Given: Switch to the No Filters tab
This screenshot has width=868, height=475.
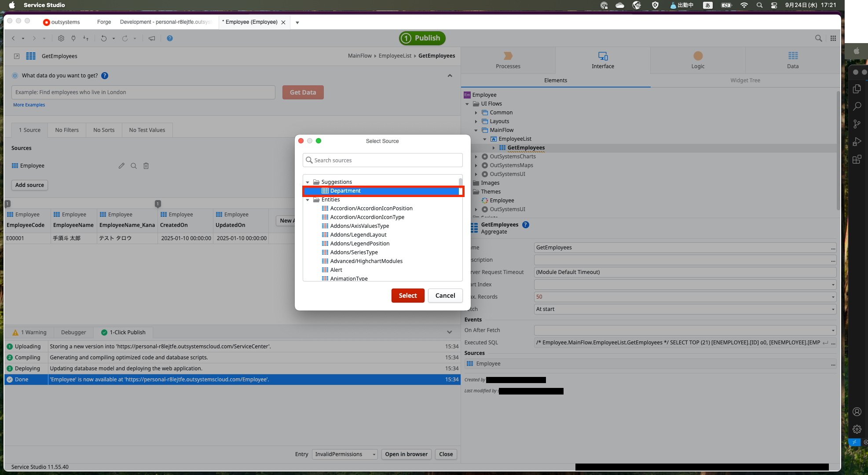Looking at the screenshot, I should (x=67, y=130).
